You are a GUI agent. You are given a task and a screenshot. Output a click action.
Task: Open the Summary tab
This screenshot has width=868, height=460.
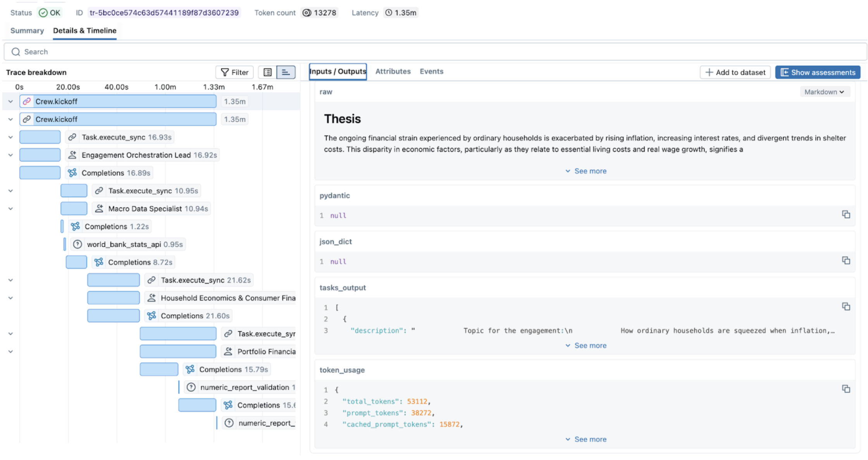click(x=27, y=31)
